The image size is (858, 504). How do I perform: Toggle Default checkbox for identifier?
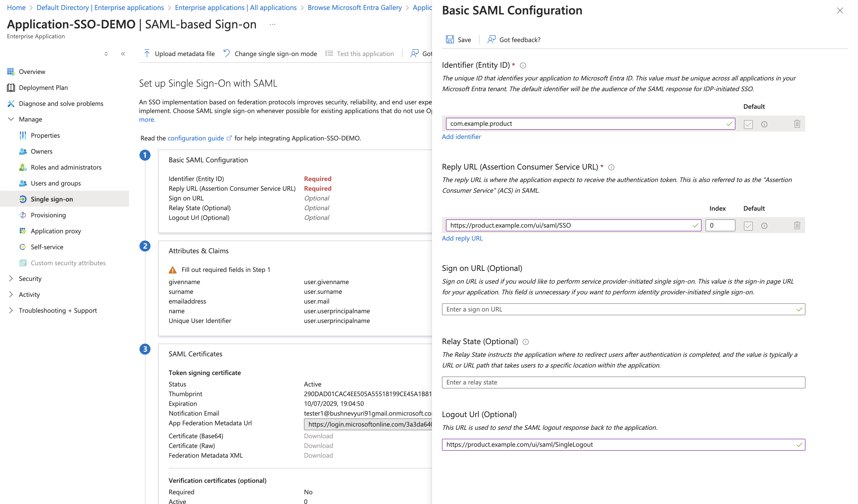[x=748, y=124]
